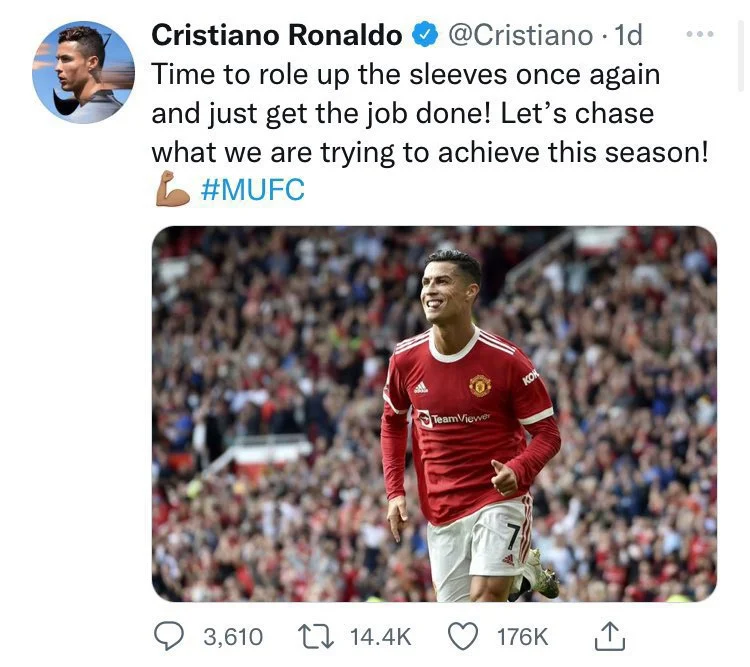The width and height of the screenshot is (750, 667).
Task: Open the attached stadium photo
Action: 434,414
